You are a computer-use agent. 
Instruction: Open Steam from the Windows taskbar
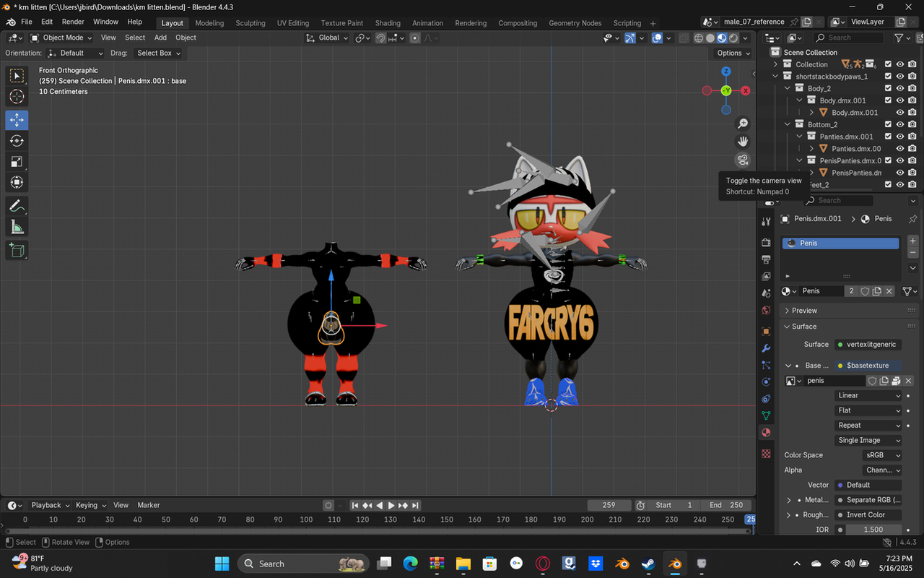coord(648,564)
